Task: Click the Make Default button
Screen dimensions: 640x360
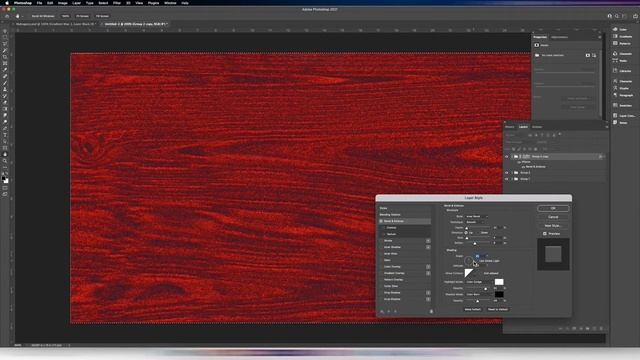Action: (472, 309)
